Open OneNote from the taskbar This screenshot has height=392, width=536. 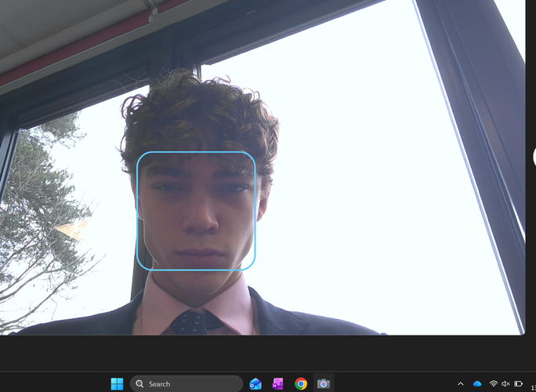(278, 384)
